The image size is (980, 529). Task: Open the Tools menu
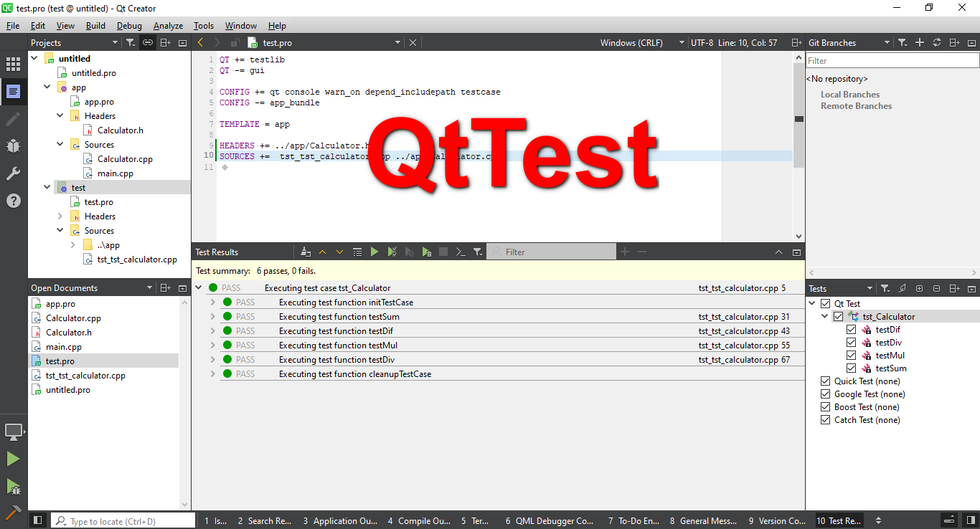point(203,25)
